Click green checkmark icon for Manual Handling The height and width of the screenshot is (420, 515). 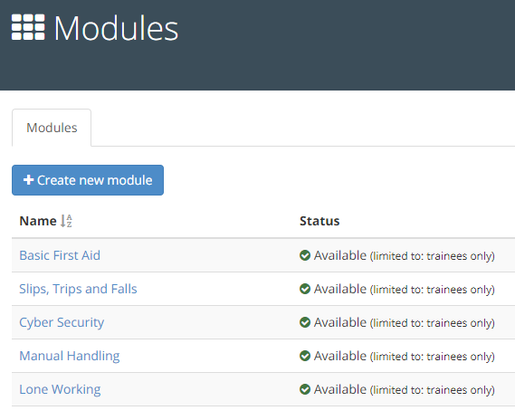point(305,356)
